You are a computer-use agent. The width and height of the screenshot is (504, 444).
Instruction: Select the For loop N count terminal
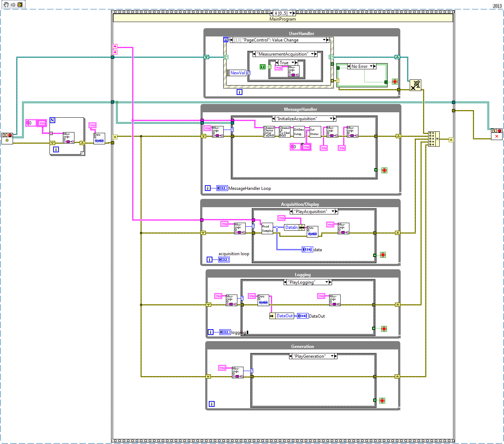[52, 120]
